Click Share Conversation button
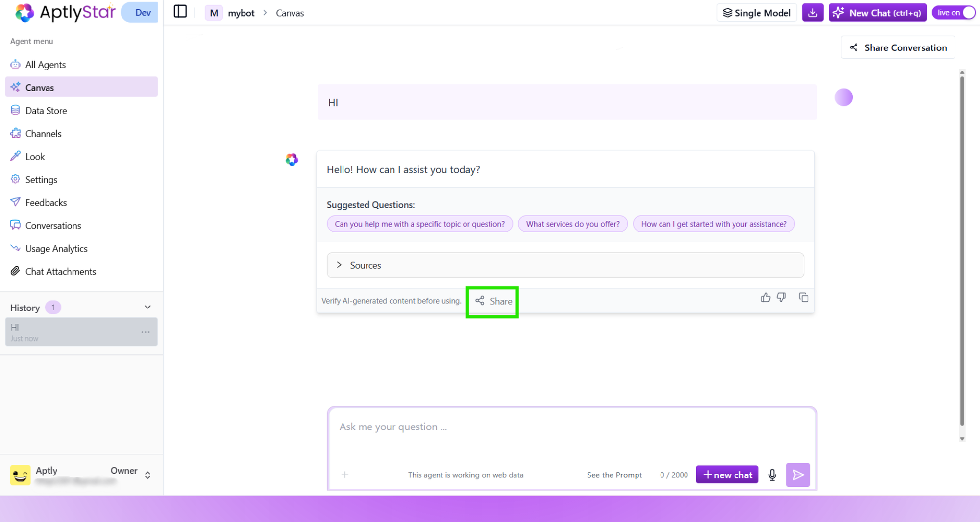980x522 pixels. [898, 47]
